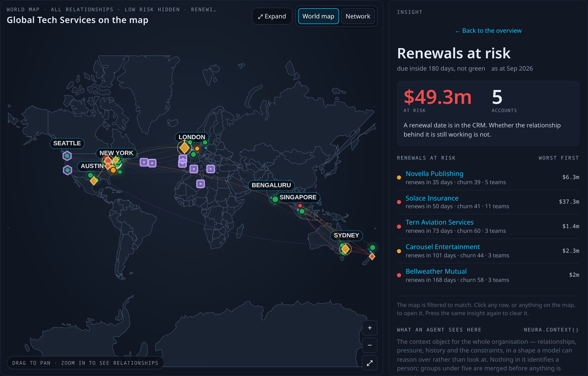Select the SINGAPORE city label
Image resolution: width=588 pixels, height=376 pixels.
pyautogui.click(x=298, y=197)
